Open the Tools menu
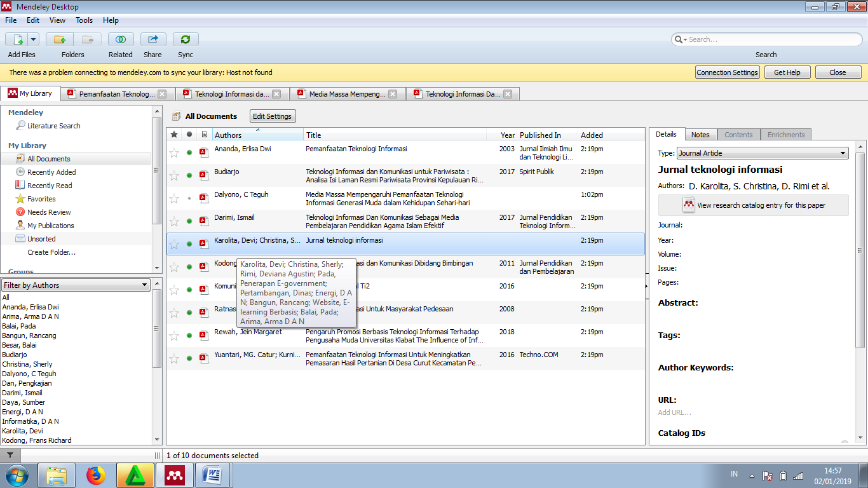Screen dimensions: 868x488 (x=85, y=20)
